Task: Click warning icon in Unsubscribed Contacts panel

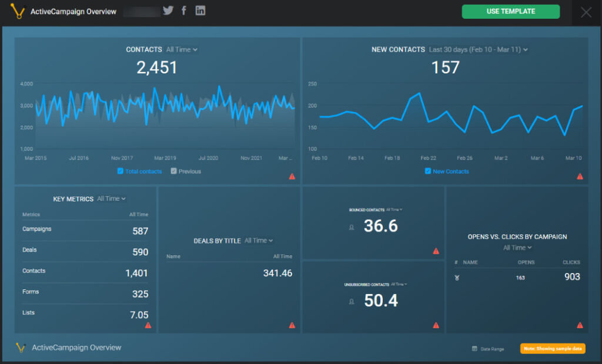Action: (x=436, y=325)
